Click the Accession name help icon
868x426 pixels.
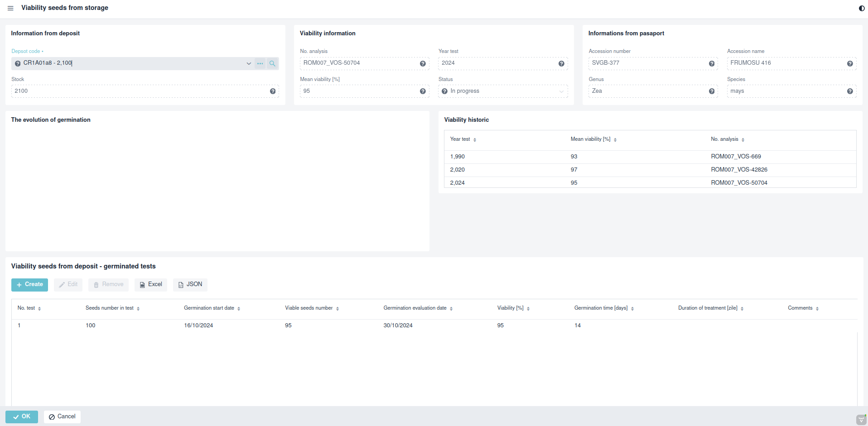pyautogui.click(x=850, y=63)
